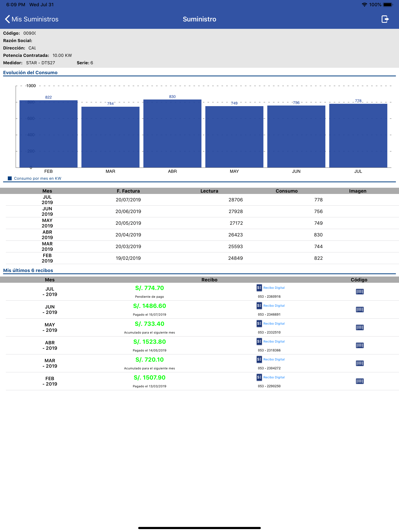Image resolution: width=399 pixels, height=532 pixels.
Task: Tap the battery indicator icon
Action: 388,4
